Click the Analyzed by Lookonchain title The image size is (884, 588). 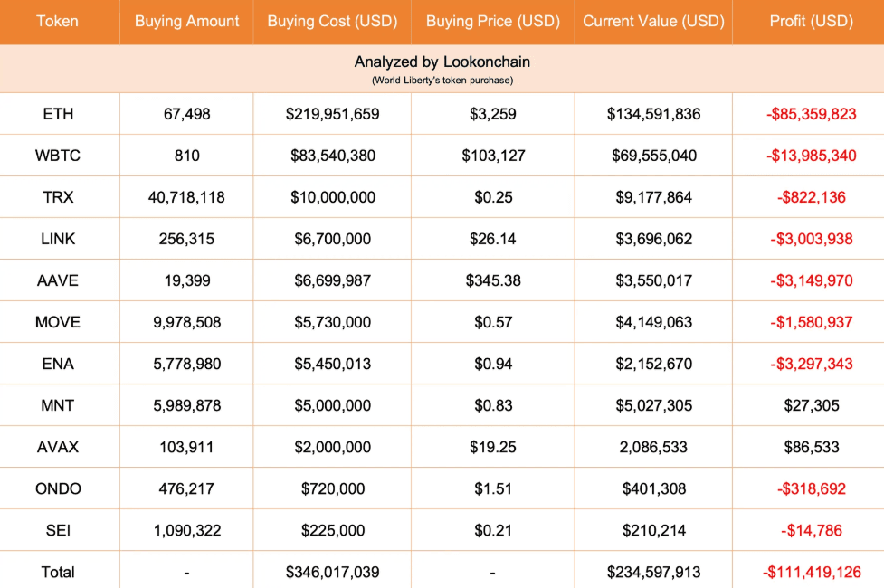442,62
